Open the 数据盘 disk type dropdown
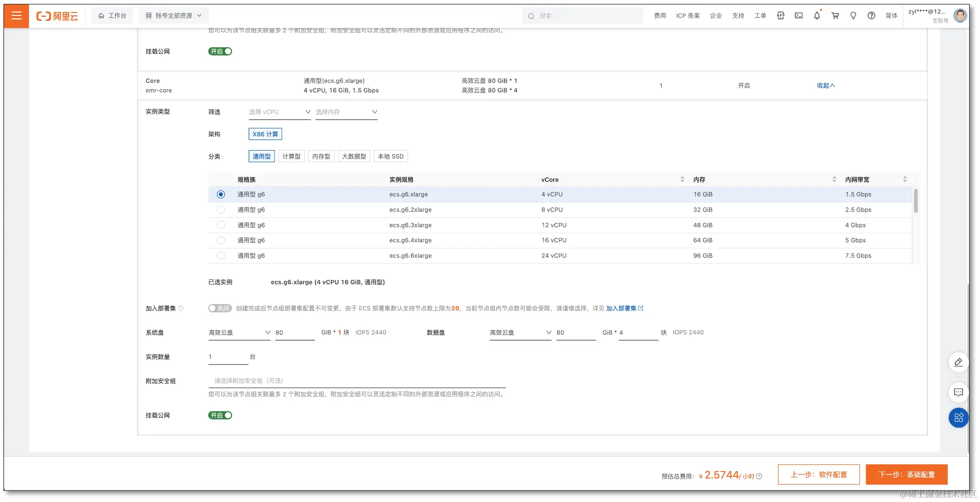The image size is (980, 502). click(x=520, y=333)
